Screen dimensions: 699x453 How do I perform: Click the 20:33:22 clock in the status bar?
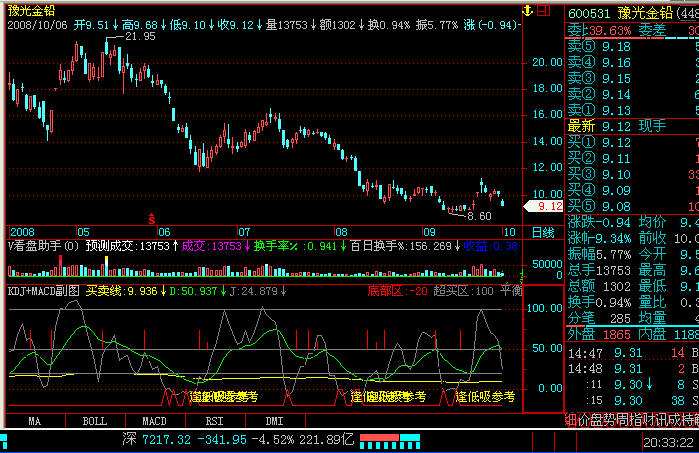668,442
